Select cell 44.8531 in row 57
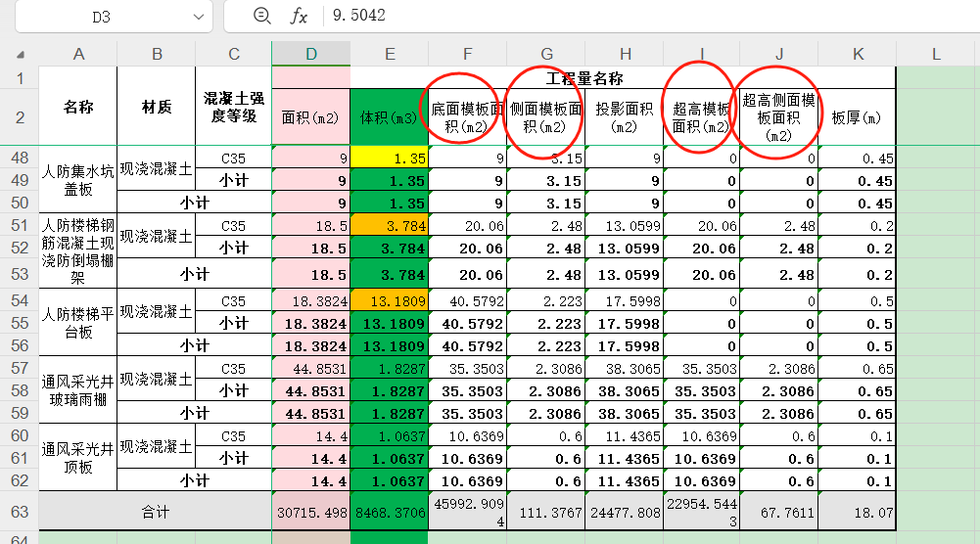Viewport: 980px width, 544px height. point(311,369)
